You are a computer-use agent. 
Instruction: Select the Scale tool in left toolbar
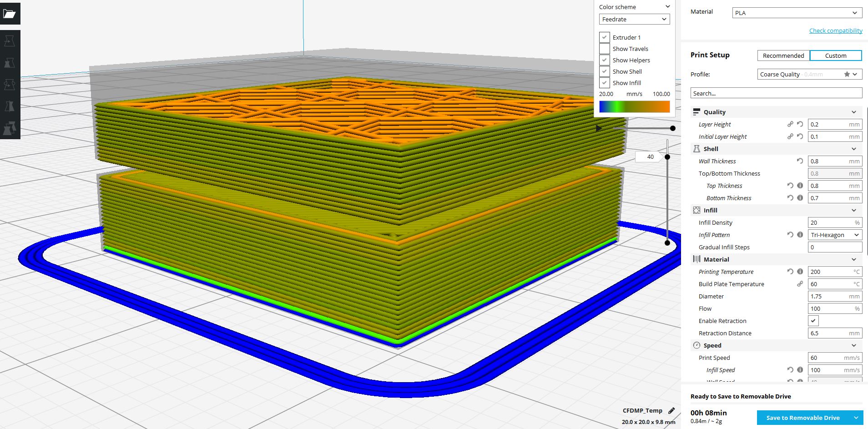10,63
